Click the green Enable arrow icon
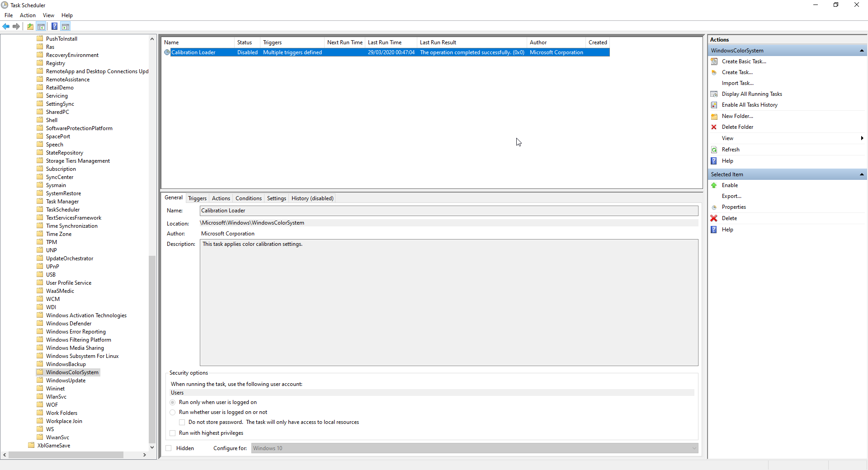 [714, 185]
